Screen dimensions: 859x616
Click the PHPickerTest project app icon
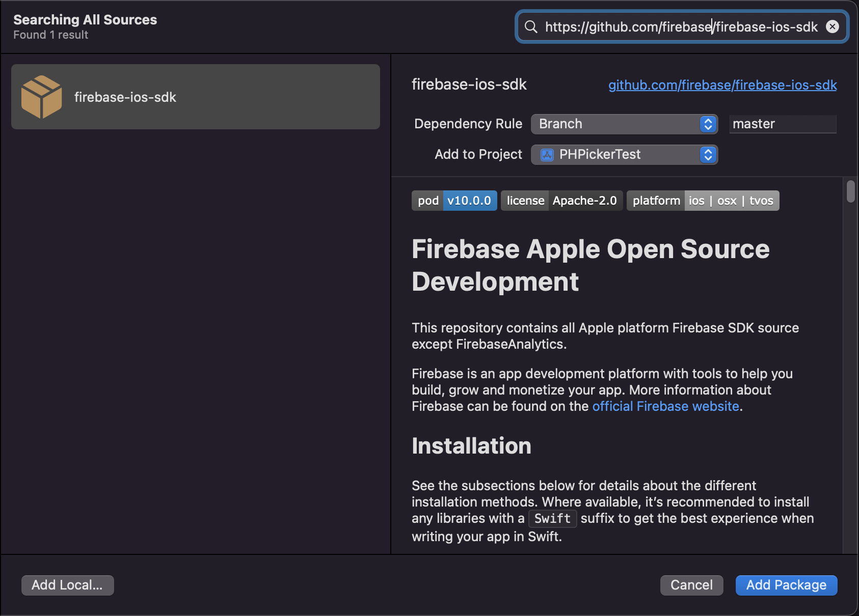(547, 155)
